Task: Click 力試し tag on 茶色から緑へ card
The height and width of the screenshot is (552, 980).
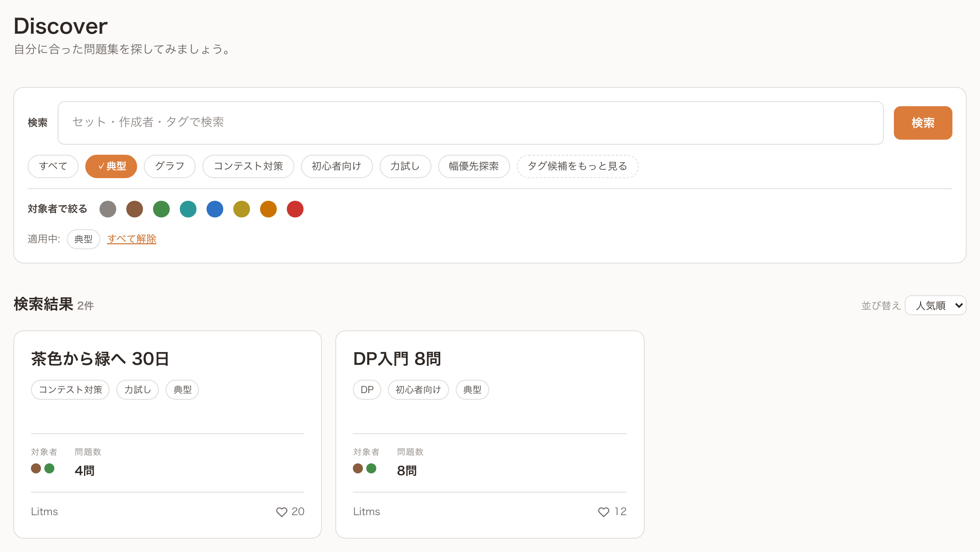Action: 138,390
